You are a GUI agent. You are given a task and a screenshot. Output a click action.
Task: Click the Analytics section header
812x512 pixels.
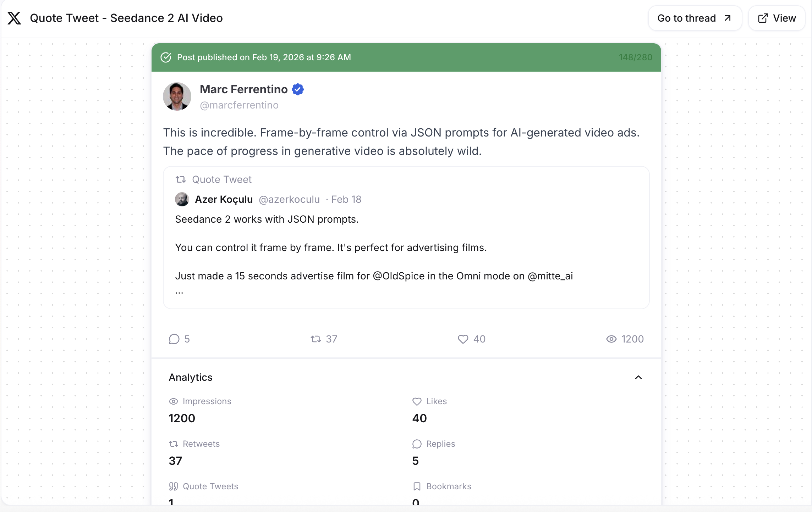point(191,377)
